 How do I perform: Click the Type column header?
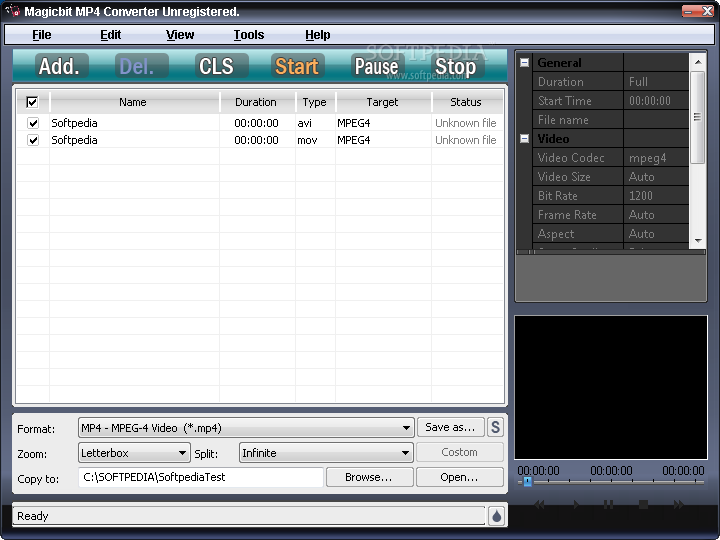pyautogui.click(x=315, y=102)
